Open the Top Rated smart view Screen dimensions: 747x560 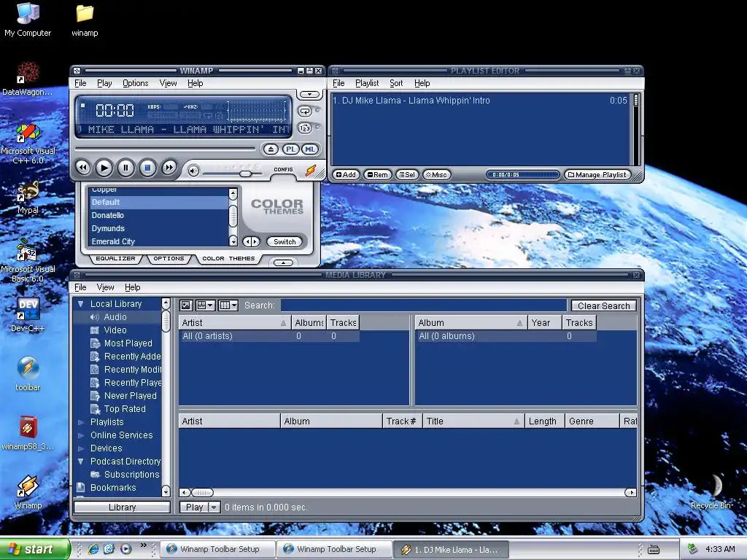124,409
